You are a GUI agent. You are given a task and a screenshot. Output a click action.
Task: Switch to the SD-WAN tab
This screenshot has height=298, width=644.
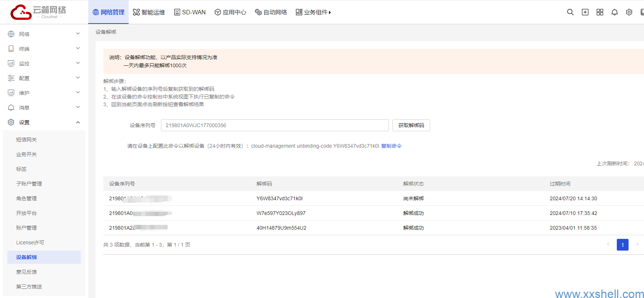coord(190,12)
